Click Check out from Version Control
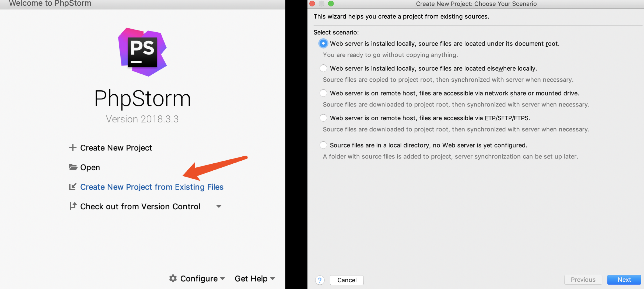644x289 pixels. point(140,207)
